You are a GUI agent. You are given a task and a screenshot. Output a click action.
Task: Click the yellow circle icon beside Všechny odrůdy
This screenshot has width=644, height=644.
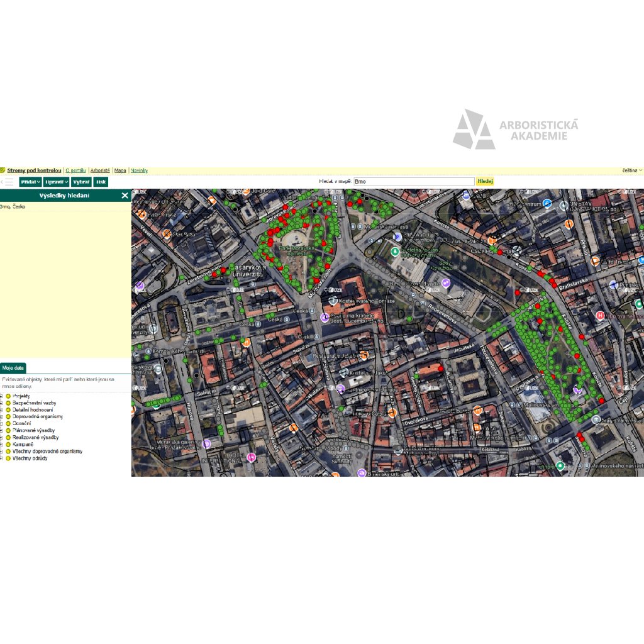point(8,458)
